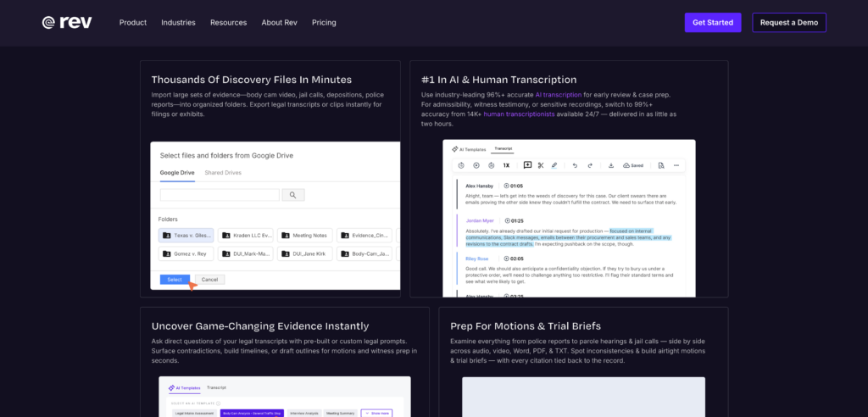This screenshot has width=868, height=417.
Task: Click the Request a Demo button
Action: [788, 23]
